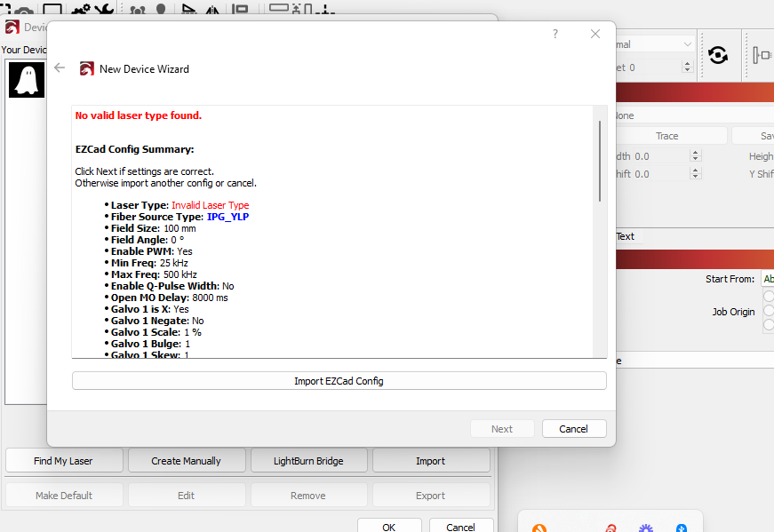The height and width of the screenshot is (532, 774).
Task: Increase the Width 0.0 stepper
Action: pyautogui.click(x=695, y=153)
